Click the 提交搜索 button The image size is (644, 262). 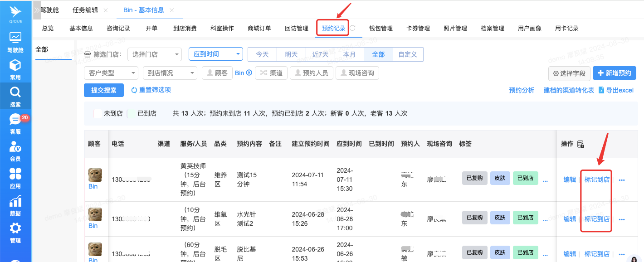click(x=104, y=90)
